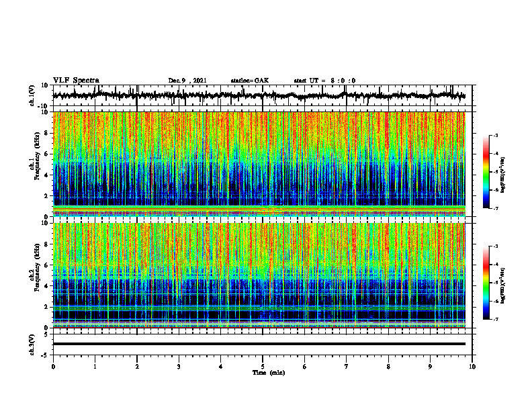Click the ch.2 spectrogram color scale bar
The image size is (532, 411).
486,283
